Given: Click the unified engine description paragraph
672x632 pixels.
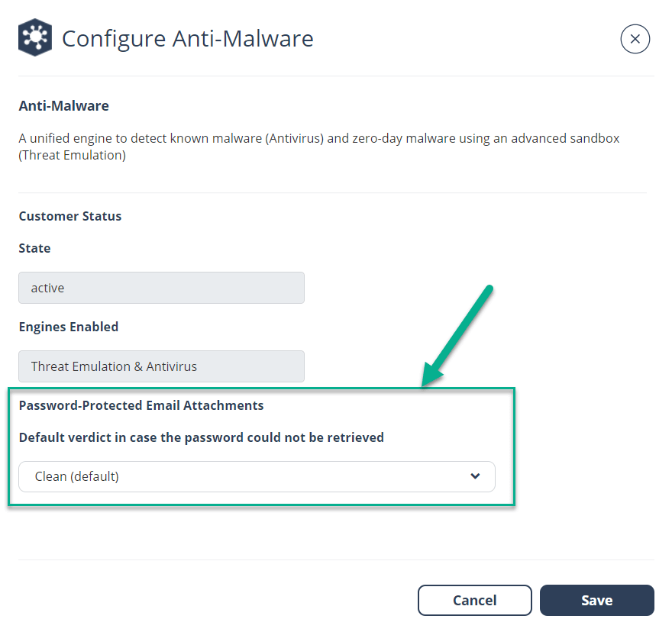Looking at the screenshot, I should coord(319,147).
